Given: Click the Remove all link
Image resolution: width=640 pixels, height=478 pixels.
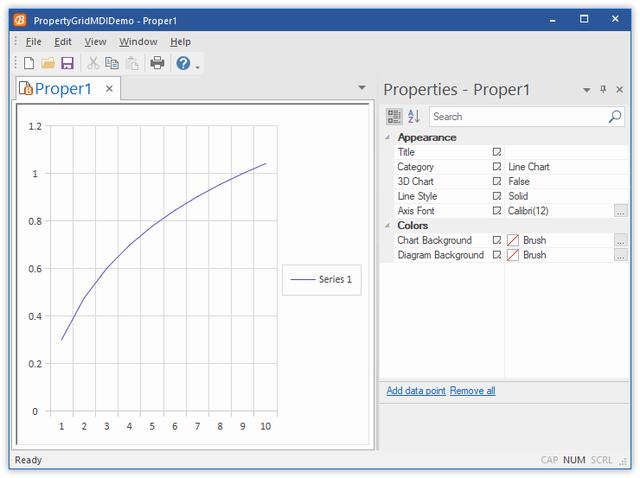Looking at the screenshot, I should pyautogui.click(x=473, y=391).
